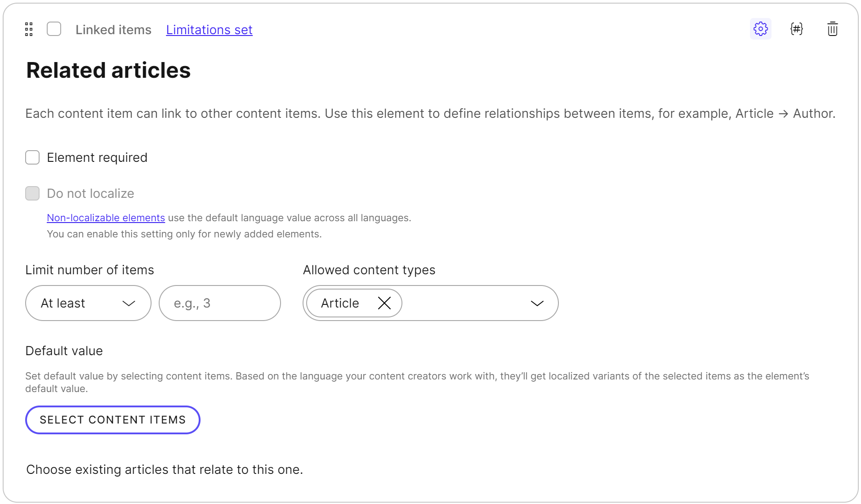Open the Non-localizable elements link
Screen dimensions: 861x504
[x=106, y=218]
